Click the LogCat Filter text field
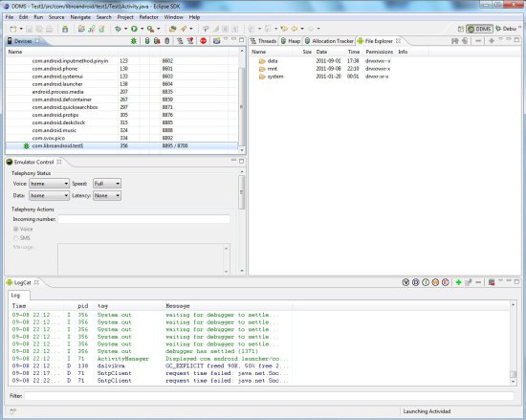This screenshot has height=420, width=526. (269, 396)
